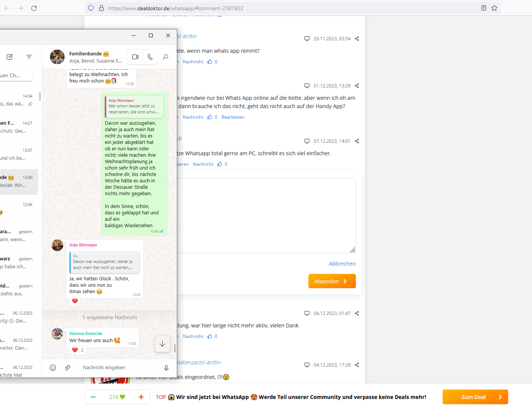Record a voice message with microphone
This screenshot has height=405, width=532.
pos(166,368)
